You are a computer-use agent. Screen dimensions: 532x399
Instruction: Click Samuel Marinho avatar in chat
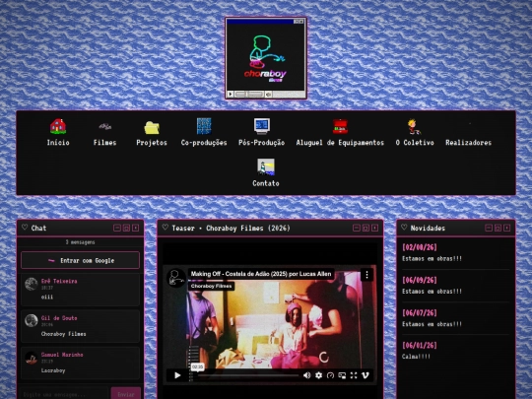point(31,358)
